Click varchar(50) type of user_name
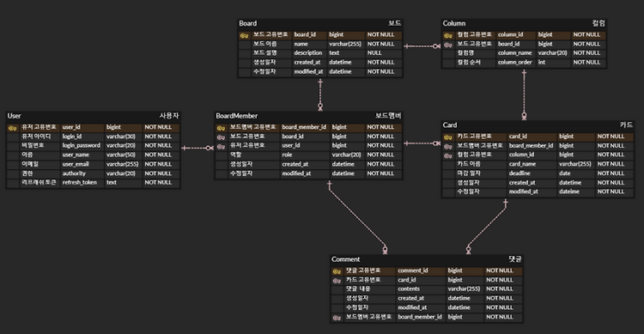This screenshot has height=334, width=644. click(121, 155)
